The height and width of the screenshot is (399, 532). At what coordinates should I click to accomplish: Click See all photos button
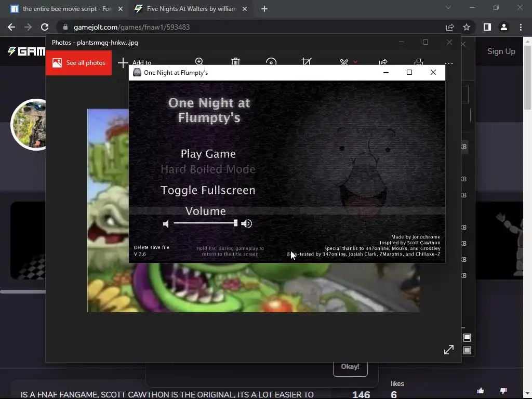(x=79, y=63)
